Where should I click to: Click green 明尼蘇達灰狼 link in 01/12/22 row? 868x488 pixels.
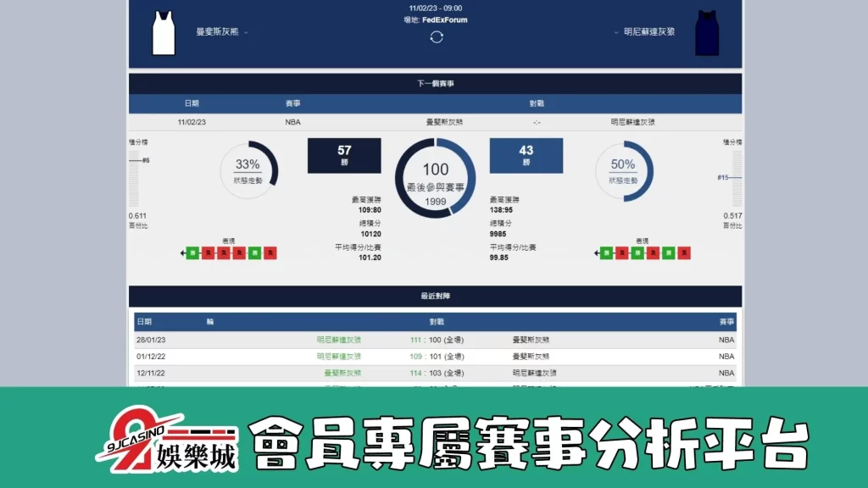(x=339, y=357)
